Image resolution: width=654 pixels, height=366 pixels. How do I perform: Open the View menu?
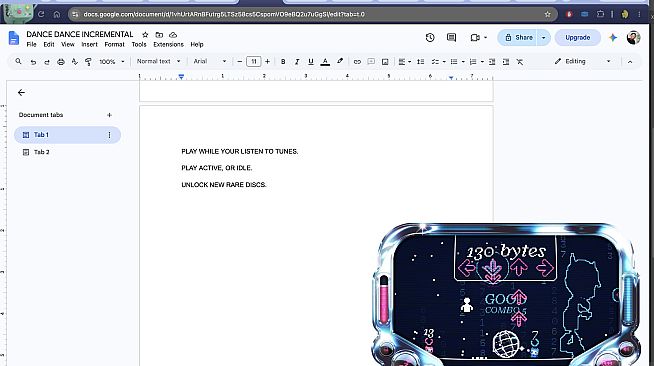pos(68,44)
